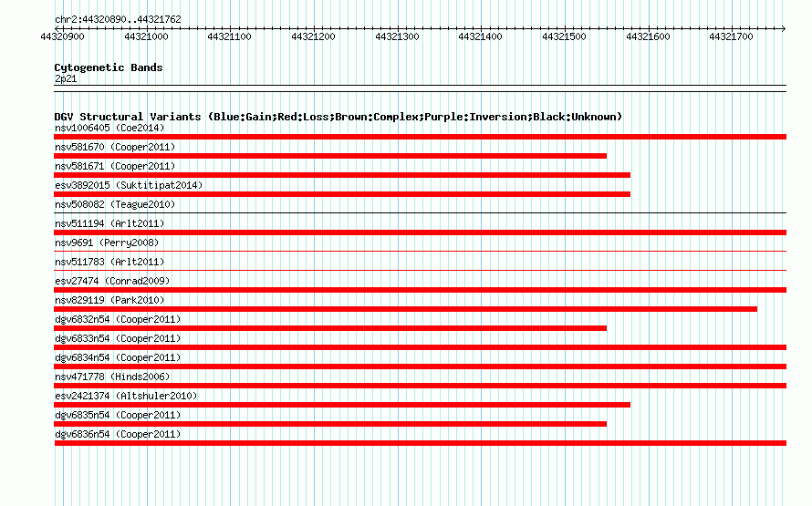Screen dimensions: 812x506
Task: Click ruler position 44321700
Action: [731, 36]
